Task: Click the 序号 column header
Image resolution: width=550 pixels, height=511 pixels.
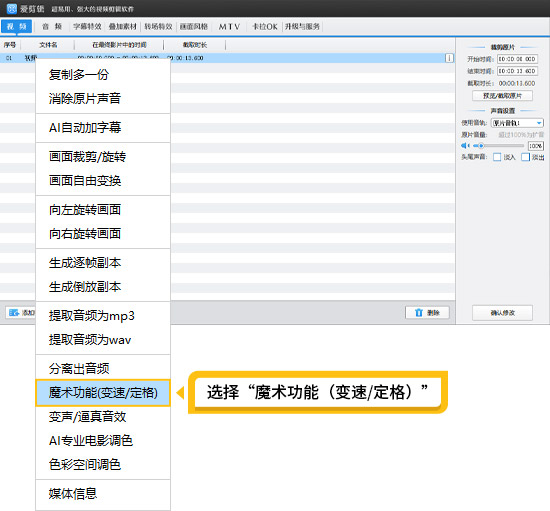Action: pyautogui.click(x=10, y=45)
